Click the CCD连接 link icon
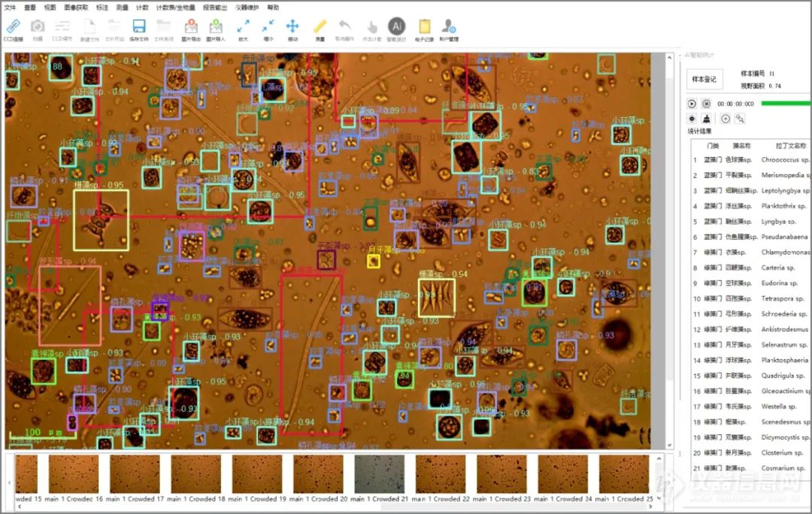The height and width of the screenshot is (514, 812). pos(13,26)
